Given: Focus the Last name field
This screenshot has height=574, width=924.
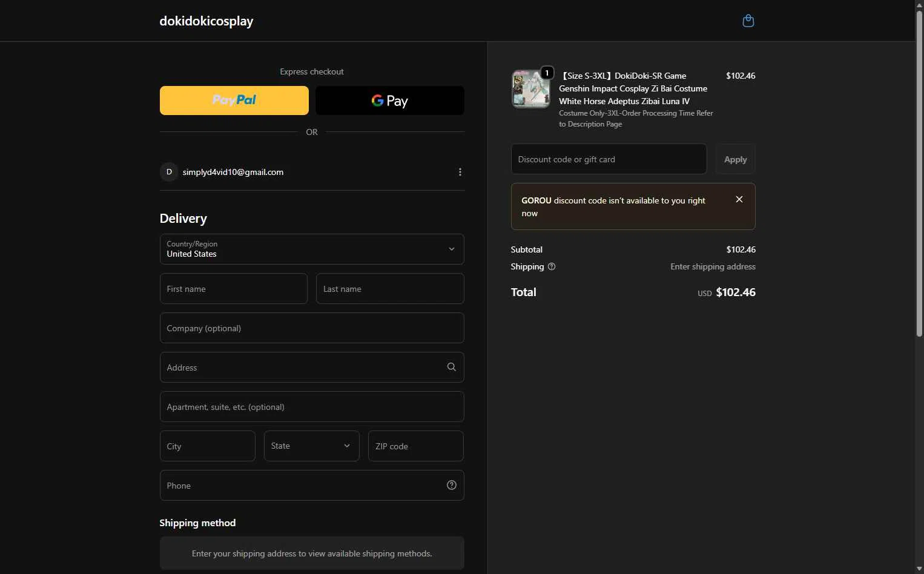Looking at the screenshot, I should tap(390, 289).
